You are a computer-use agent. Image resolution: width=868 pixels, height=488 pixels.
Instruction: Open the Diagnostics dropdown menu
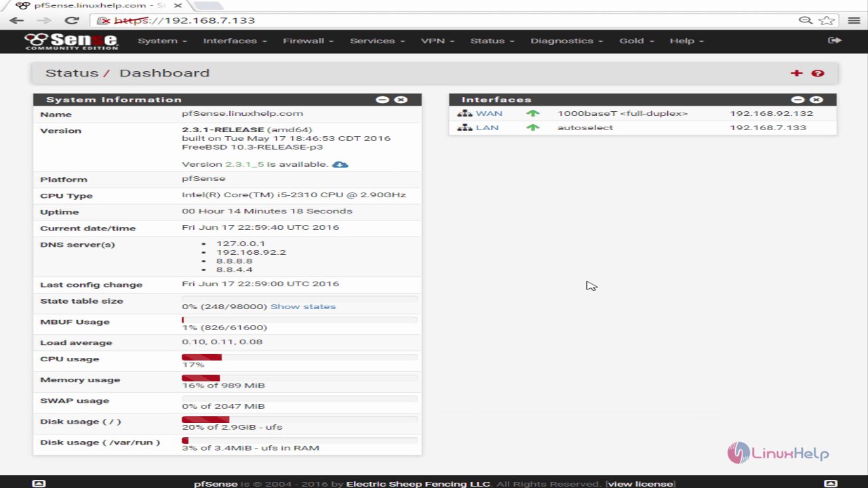pyautogui.click(x=566, y=41)
